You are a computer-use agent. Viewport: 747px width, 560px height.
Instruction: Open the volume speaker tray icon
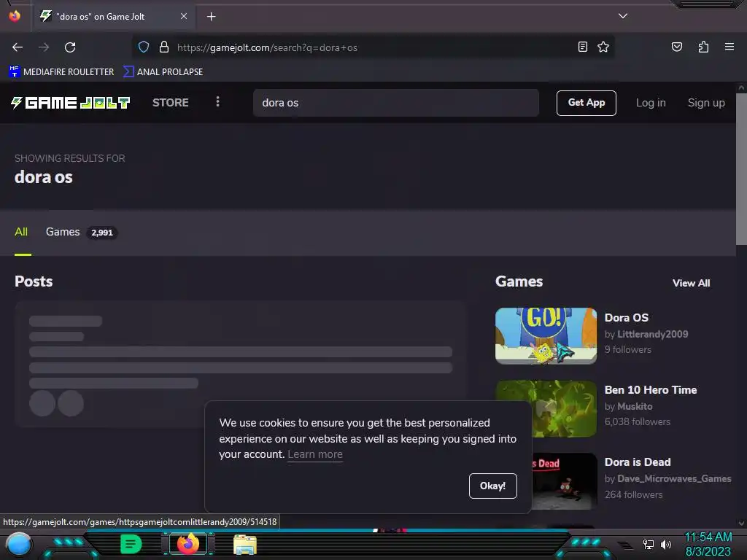[x=665, y=544]
